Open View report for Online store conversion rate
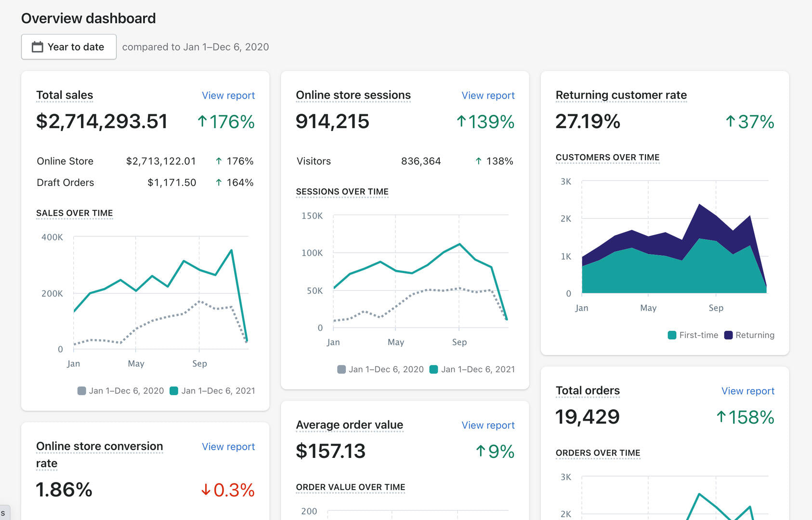 (228, 446)
